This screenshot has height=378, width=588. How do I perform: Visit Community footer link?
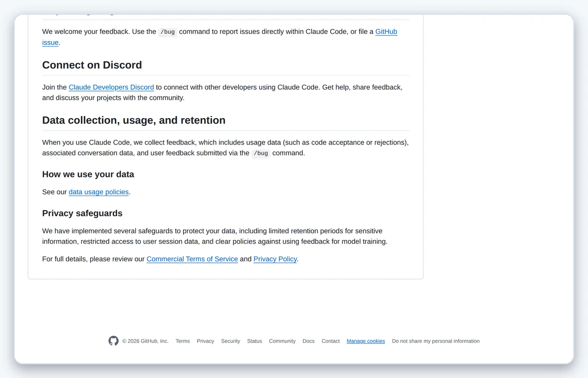pos(282,341)
